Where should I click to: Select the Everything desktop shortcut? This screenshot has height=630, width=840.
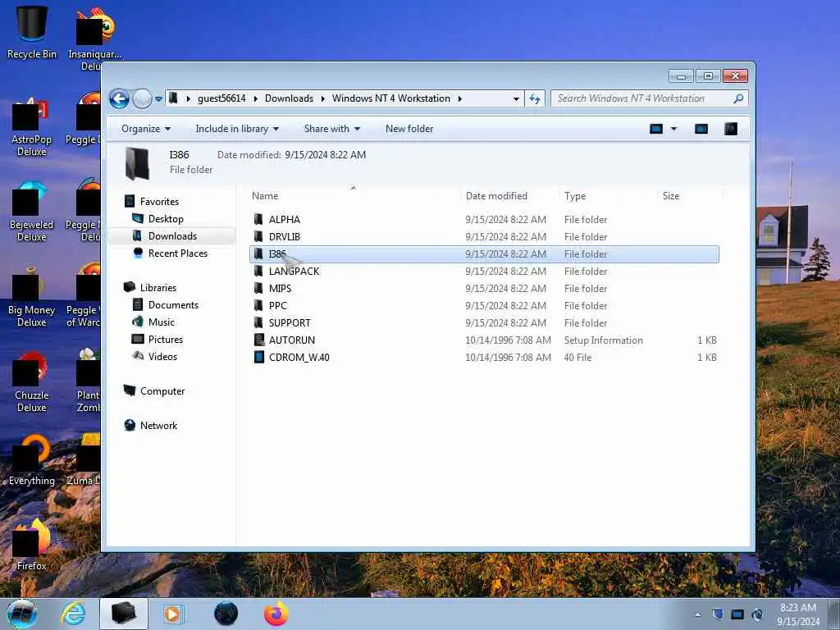coord(32,459)
